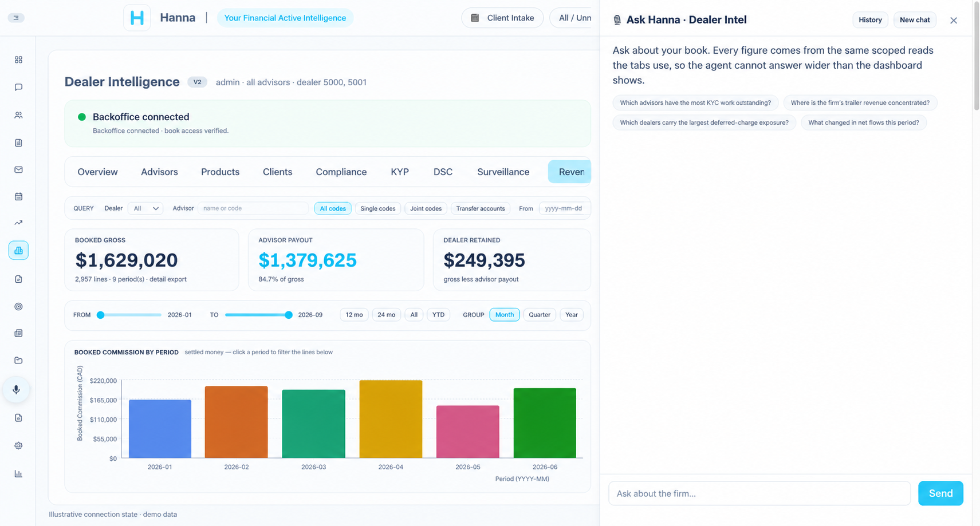Open the bar chart analytics icon in sidebar
The image size is (980, 526).
pos(18,473)
